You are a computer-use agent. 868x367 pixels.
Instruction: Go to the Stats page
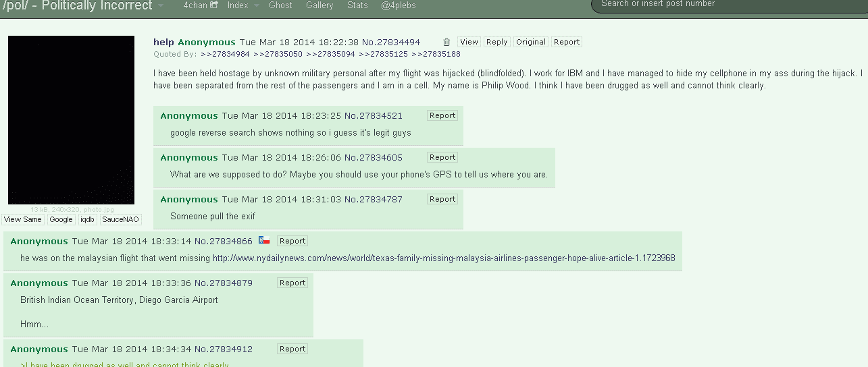[x=357, y=5]
